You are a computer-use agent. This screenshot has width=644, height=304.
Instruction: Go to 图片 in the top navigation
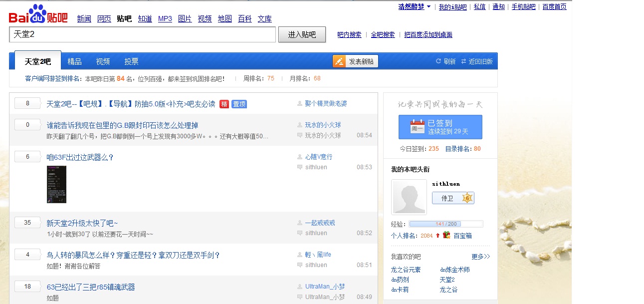[x=185, y=18]
